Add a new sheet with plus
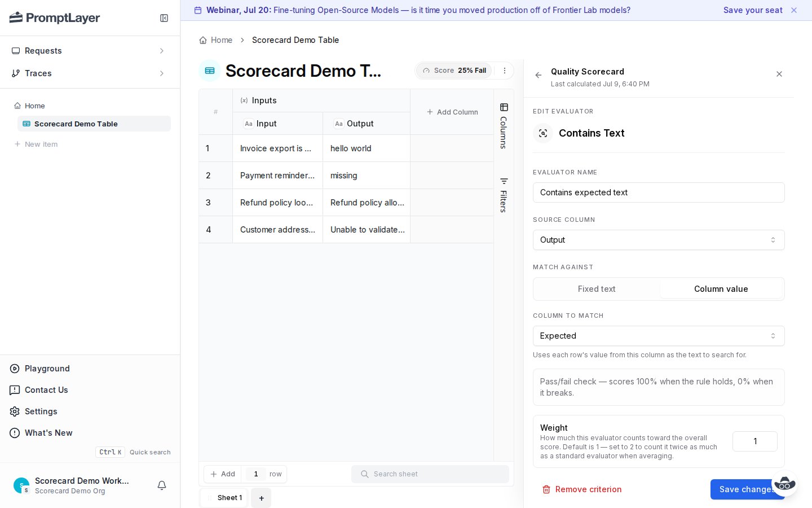 click(x=261, y=498)
